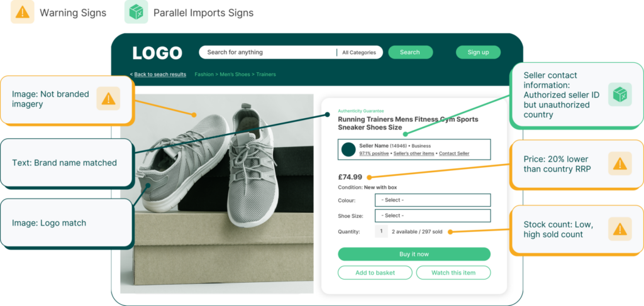The width and height of the screenshot is (644, 306).
Task: Click the LOGO in the header
Action: pos(157,53)
